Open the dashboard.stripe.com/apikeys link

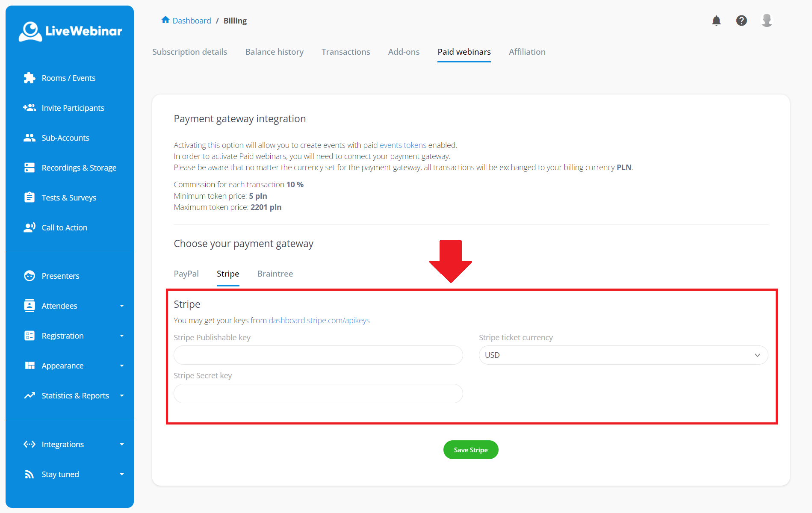(x=319, y=321)
